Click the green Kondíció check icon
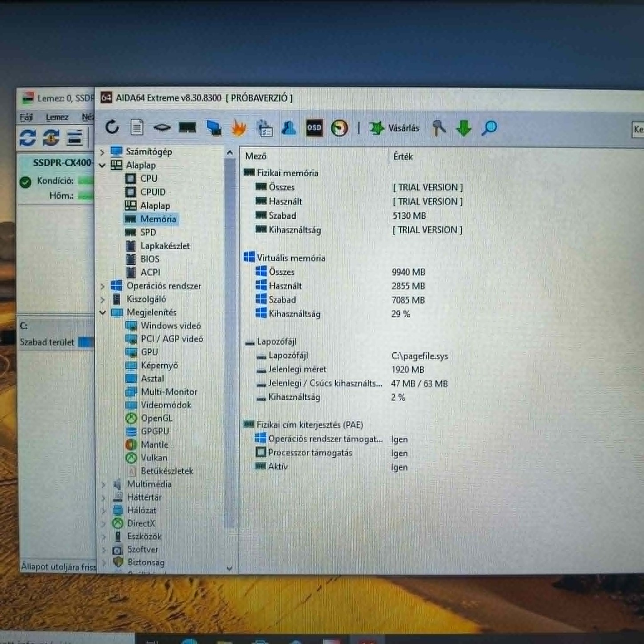644x644 pixels. click(x=25, y=181)
